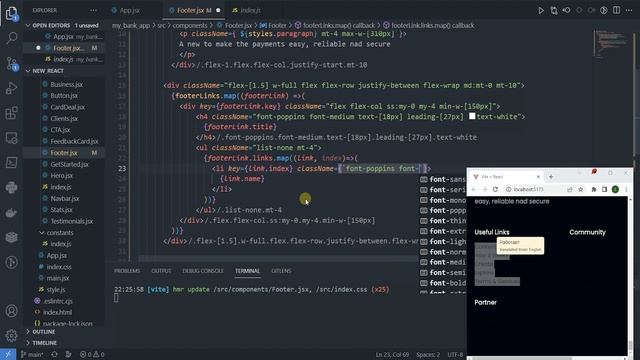Open the Run and Debug view

pos(11,88)
